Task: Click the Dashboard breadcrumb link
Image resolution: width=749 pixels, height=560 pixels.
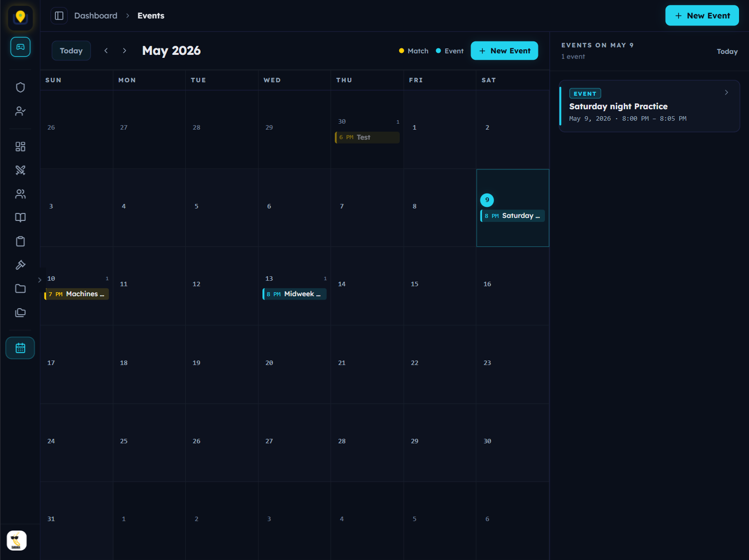Action: click(x=96, y=16)
